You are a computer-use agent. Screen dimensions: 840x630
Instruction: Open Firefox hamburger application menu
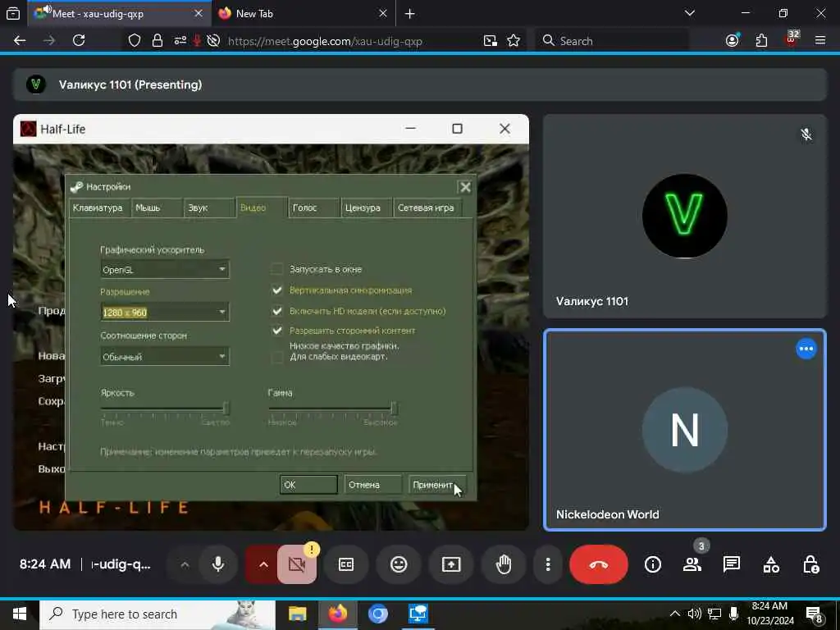click(x=819, y=41)
